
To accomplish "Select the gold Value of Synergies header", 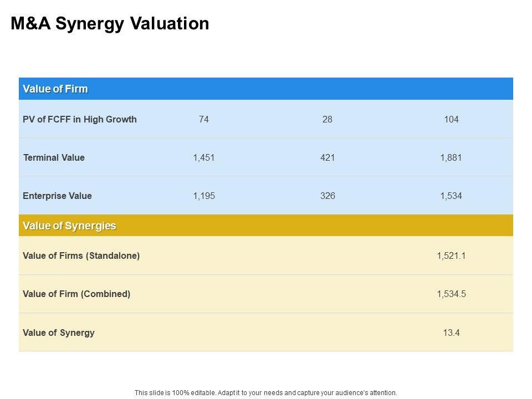I will (69, 226).
